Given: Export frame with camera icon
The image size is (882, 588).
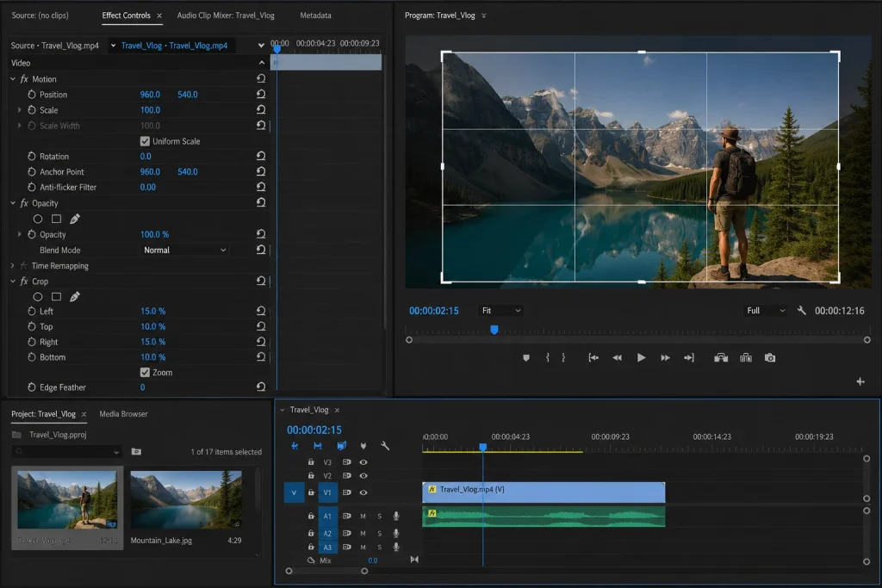Looking at the screenshot, I should coord(770,357).
